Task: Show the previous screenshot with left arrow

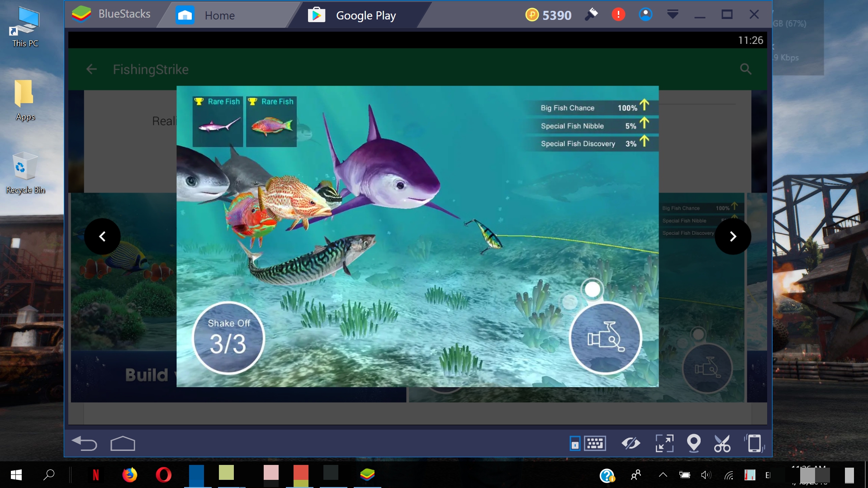Action: click(x=102, y=237)
